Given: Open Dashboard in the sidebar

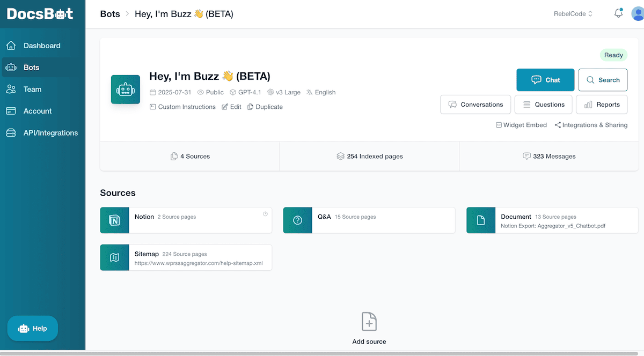Looking at the screenshot, I should [x=43, y=46].
